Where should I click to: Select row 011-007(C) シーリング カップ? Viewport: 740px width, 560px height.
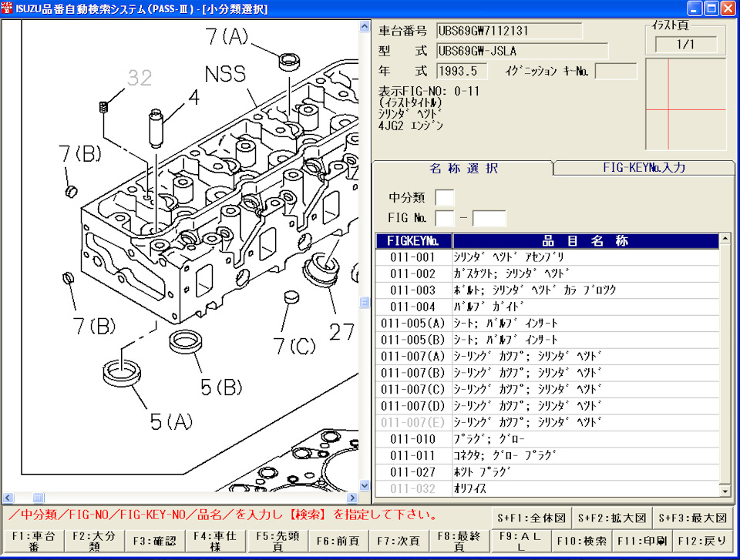[x=547, y=389]
